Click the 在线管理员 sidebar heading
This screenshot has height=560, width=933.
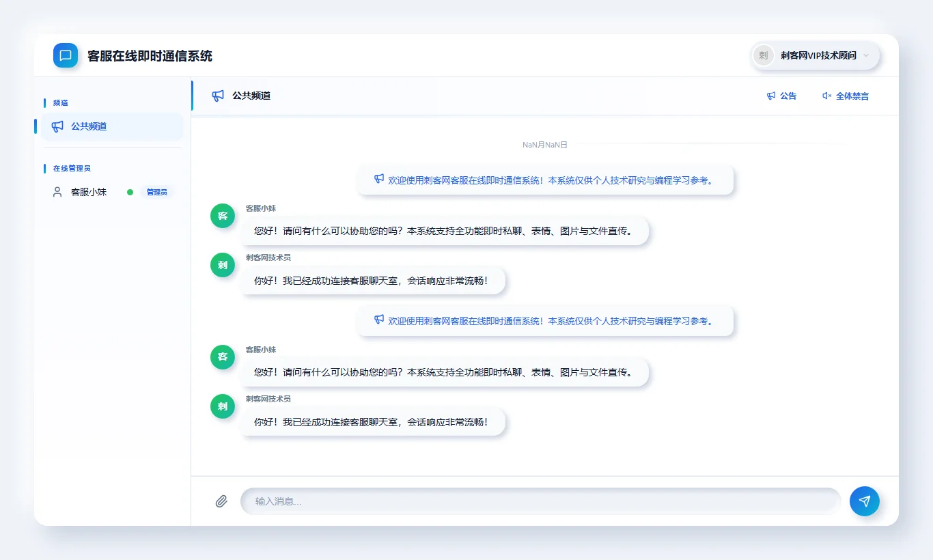point(72,168)
